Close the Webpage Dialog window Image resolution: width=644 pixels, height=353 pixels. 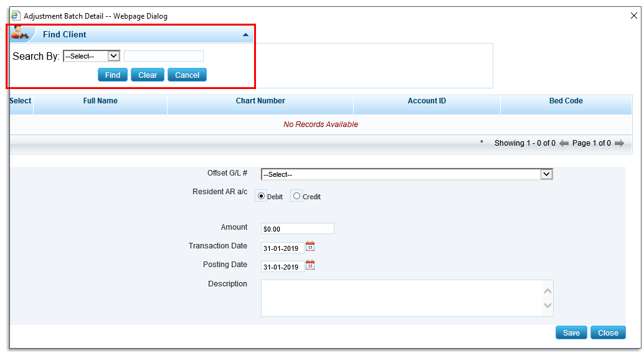click(x=634, y=16)
